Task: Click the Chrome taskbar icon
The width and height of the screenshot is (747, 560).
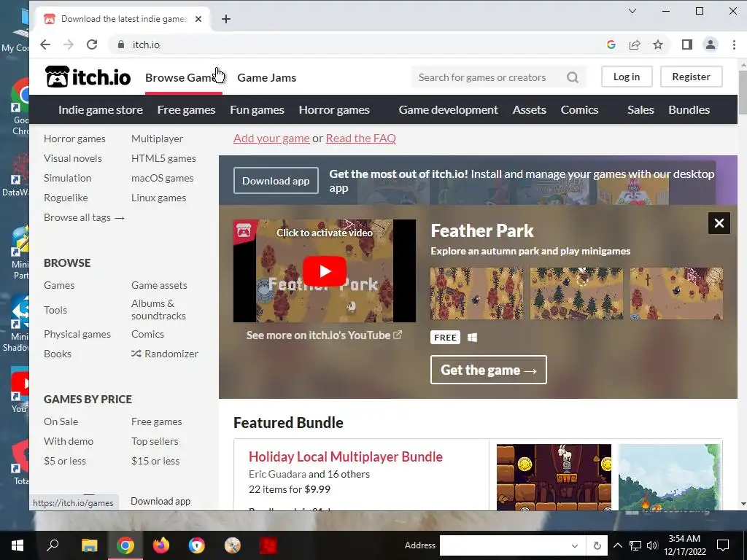Action: tap(125, 545)
